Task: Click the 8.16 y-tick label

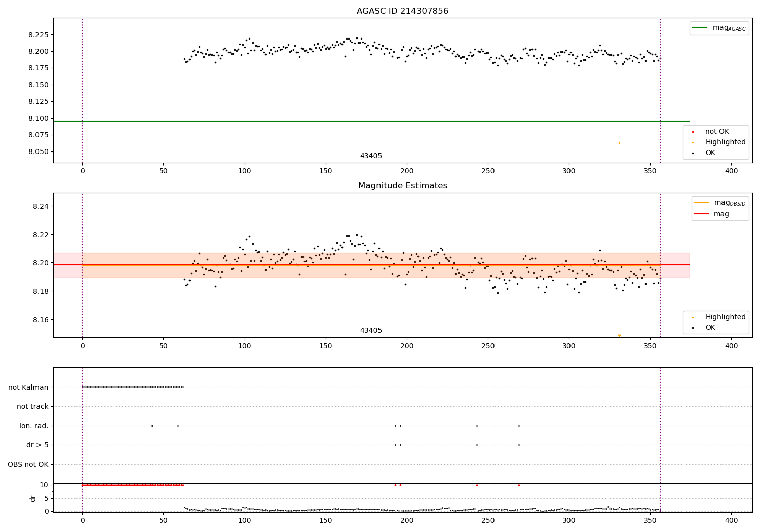Action: coord(41,320)
